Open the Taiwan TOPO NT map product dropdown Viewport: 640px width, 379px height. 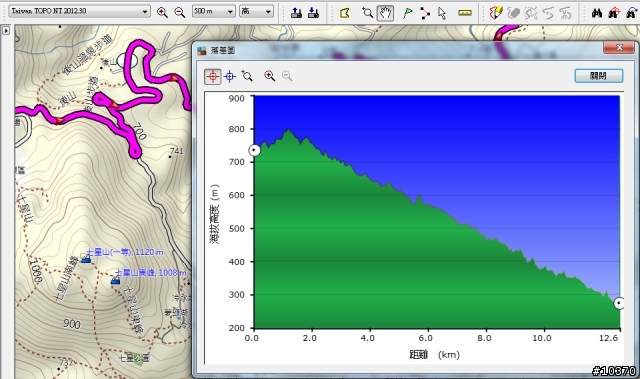(x=79, y=11)
